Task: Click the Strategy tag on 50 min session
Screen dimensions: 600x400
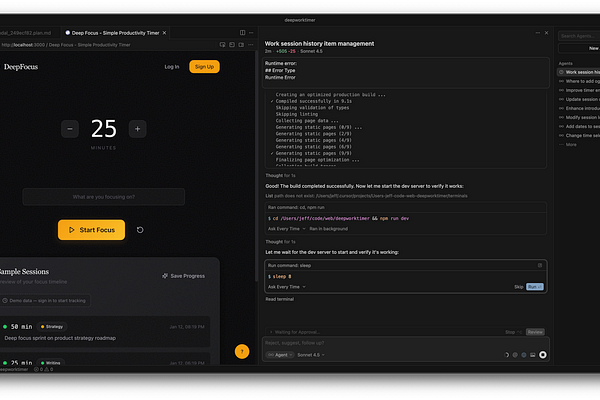Action: tap(52, 327)
